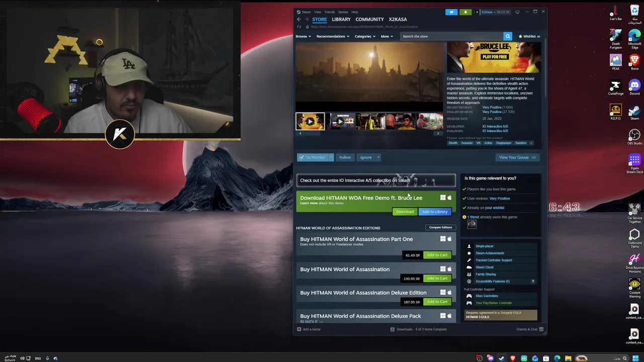Image resolution: width=644 pixels, height=362 pixels.
Task: Click the Follow button
Action: point(345,157)
